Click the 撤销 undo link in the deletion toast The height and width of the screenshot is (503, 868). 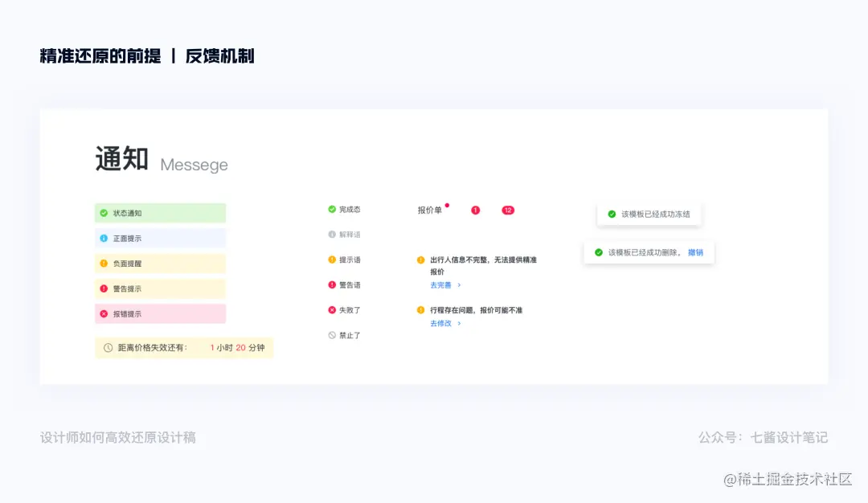coord(695,252)
